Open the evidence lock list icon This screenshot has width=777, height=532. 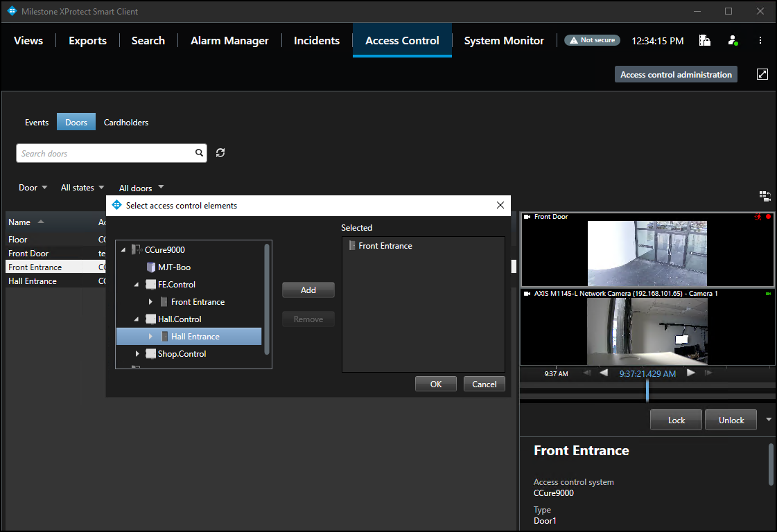click(705, 40)
